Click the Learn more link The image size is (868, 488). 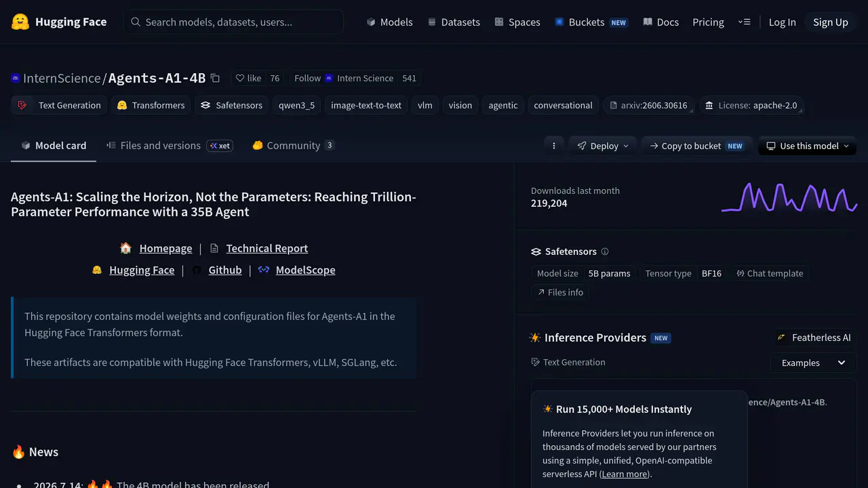pos(624,474)
